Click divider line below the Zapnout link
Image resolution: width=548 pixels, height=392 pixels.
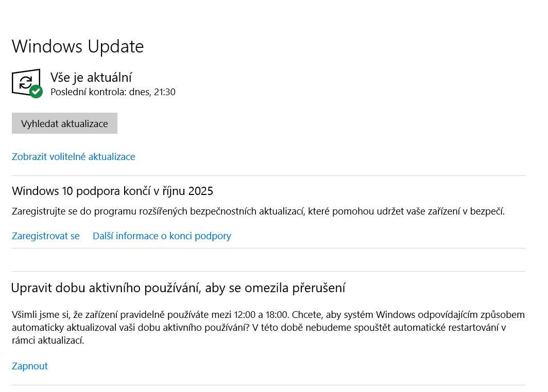click(268, 385)
